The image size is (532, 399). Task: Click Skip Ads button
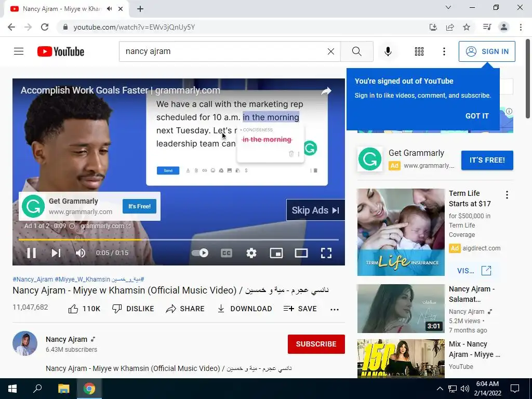(315, 210)
